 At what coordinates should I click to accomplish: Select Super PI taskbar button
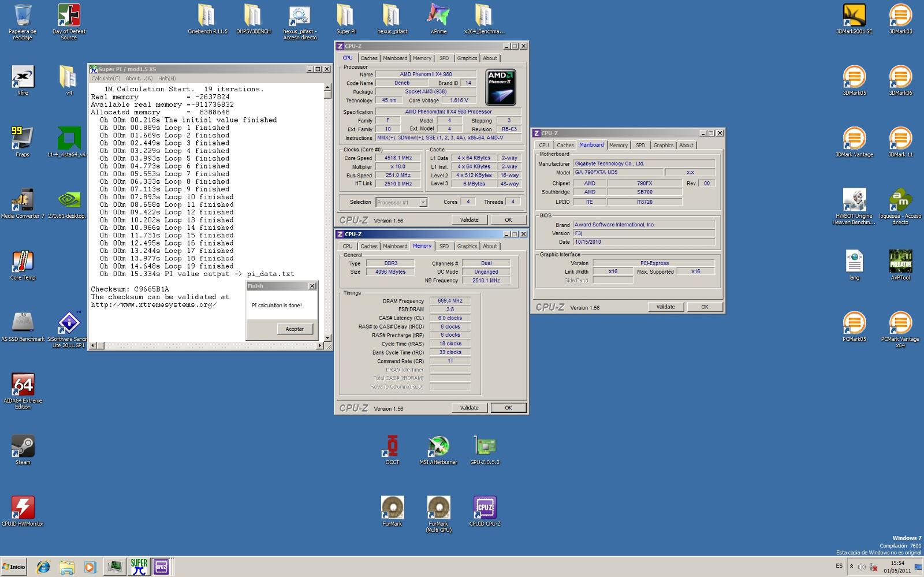(x=139, y=567)
